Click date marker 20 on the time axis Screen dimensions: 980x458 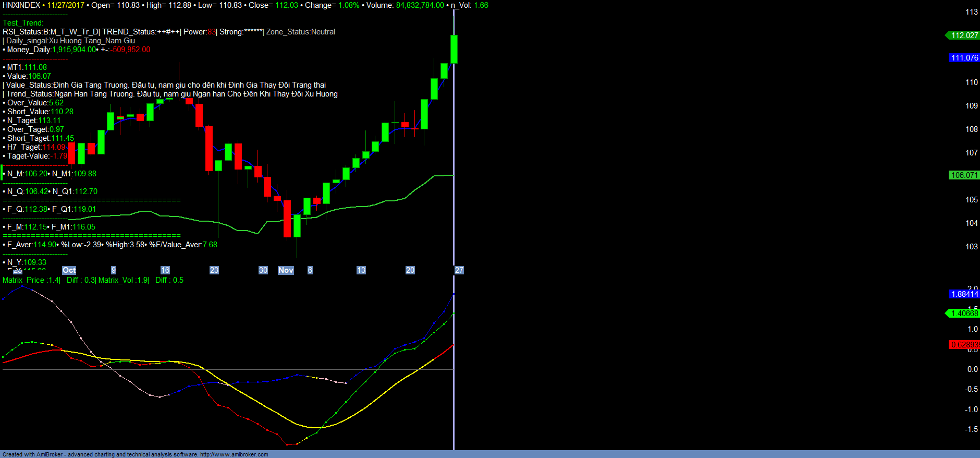point(410,270)
